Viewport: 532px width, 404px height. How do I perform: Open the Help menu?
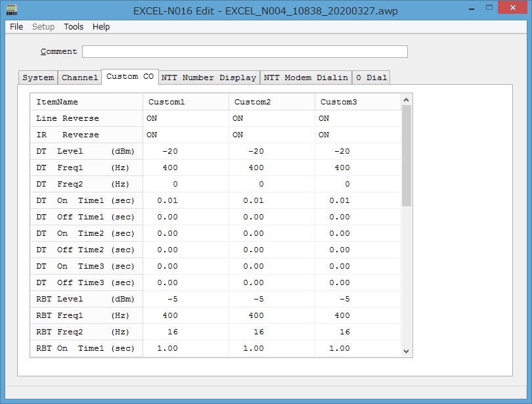coord(101,27)
